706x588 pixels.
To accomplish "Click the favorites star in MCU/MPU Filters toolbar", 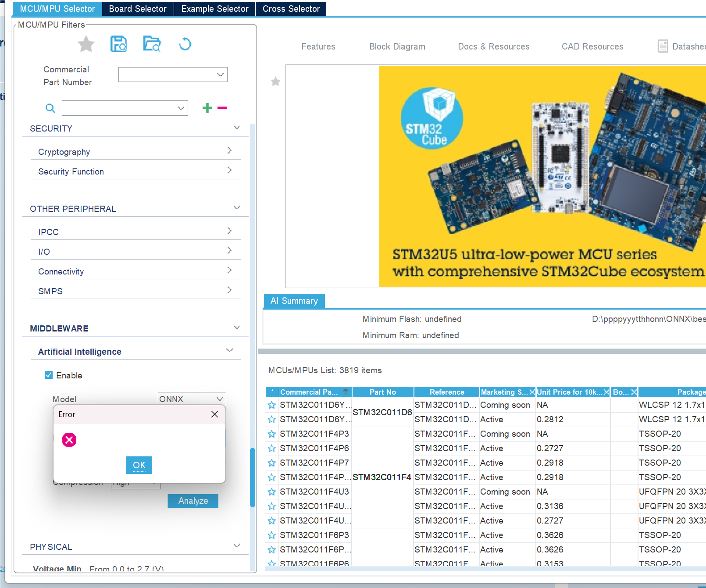I will pyautogui.click(x=86, y=44).
